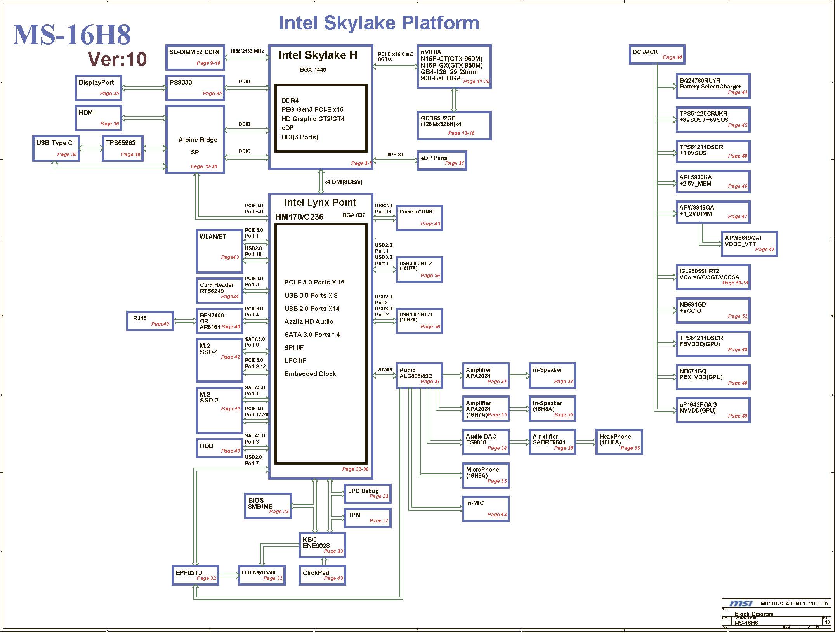The image size is (840, 633).
Task: Select the "TPM" block
Action: tap(368, 518)
